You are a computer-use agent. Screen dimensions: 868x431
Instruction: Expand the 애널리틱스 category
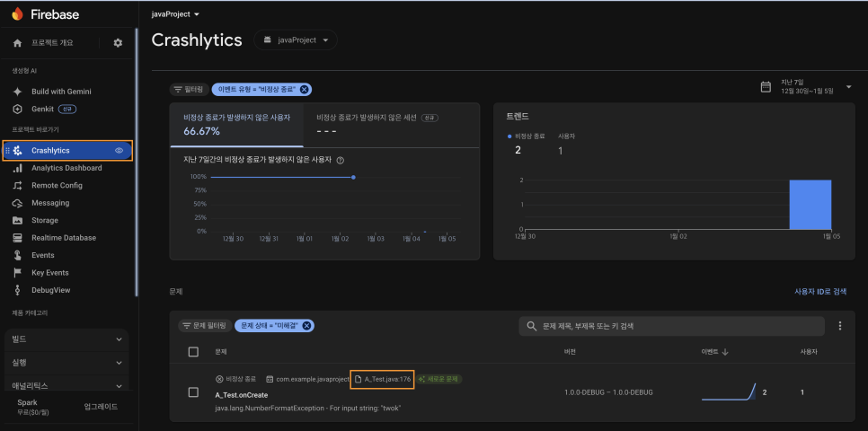coord(66,385)
